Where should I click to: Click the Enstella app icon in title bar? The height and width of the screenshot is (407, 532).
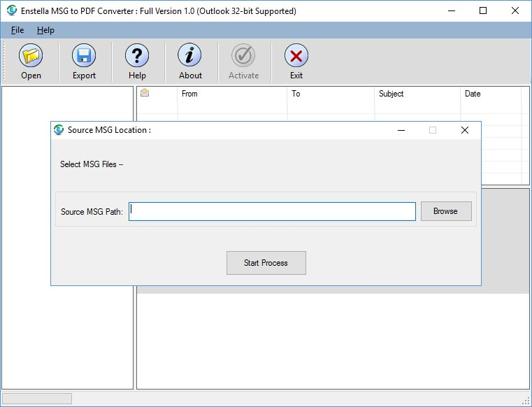click(11, 10)
